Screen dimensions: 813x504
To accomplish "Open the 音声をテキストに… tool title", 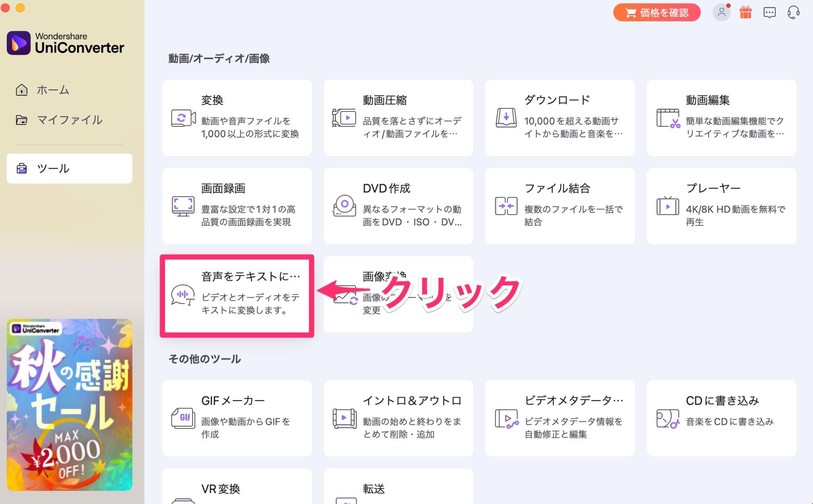I will [251, 276].
